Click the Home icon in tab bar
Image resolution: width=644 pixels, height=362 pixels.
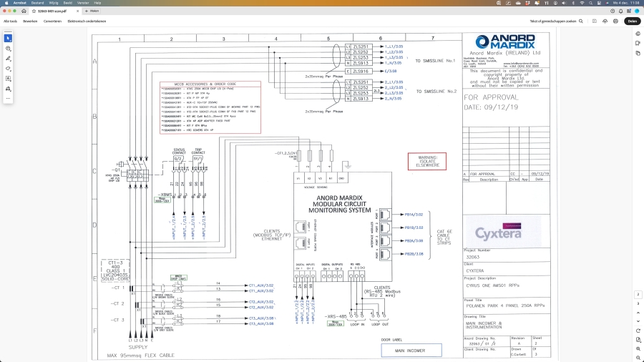tap(25, 11)
